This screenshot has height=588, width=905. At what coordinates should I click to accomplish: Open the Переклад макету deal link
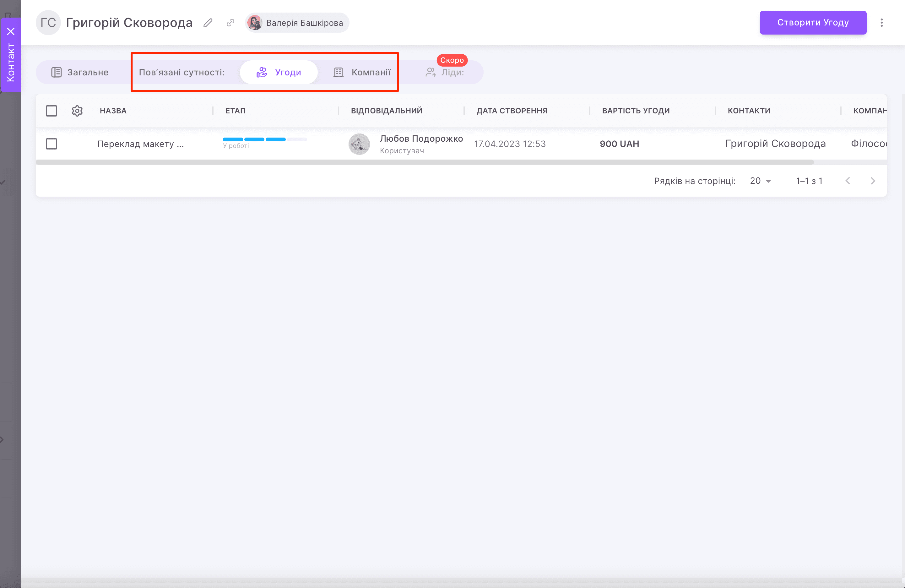(140, 144)
